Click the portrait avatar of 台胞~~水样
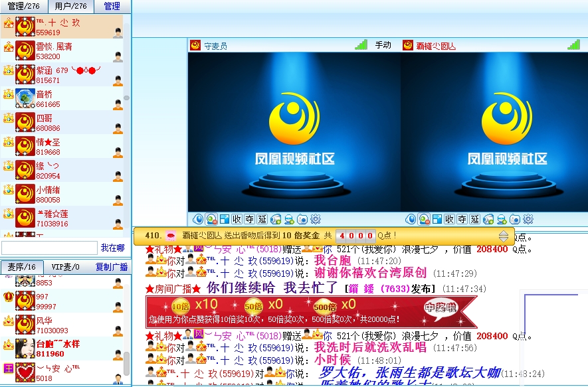 click(x=25, y=348)
